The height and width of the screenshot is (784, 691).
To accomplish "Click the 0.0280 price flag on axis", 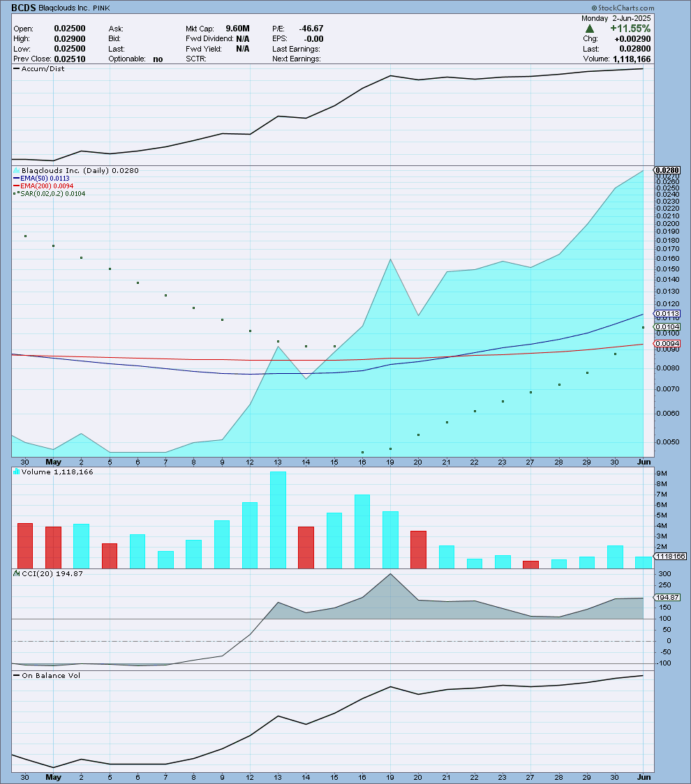I will tap(667, 170).
